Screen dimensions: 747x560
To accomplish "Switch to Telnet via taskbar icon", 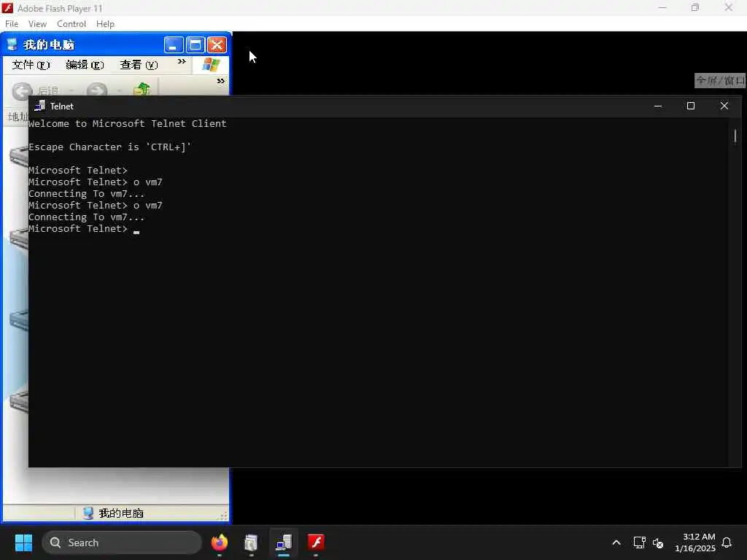I will (284, 542).
